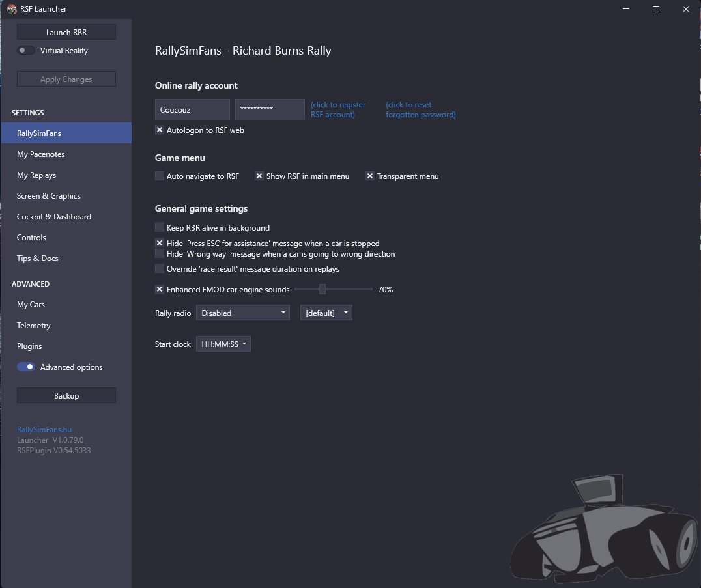Screen dimensions: 701x588
Task: Open the Start clock HH:MM:SS dropdown
Action: pyautogui.click(x=223, y=344)
